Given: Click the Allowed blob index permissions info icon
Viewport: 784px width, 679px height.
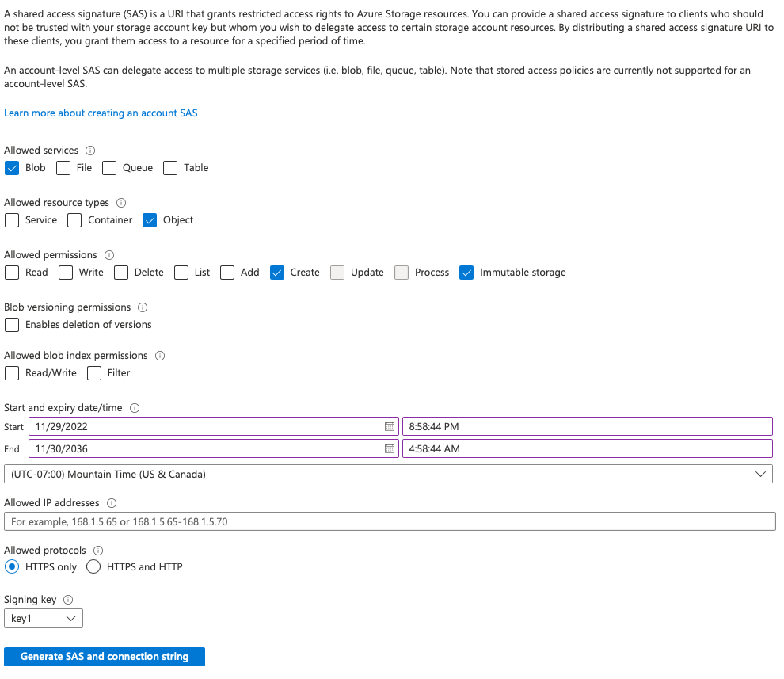Looking at the screenshot, I should point(160,355).
